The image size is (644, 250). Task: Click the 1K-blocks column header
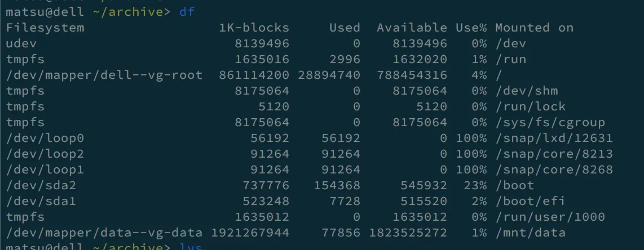254,28
